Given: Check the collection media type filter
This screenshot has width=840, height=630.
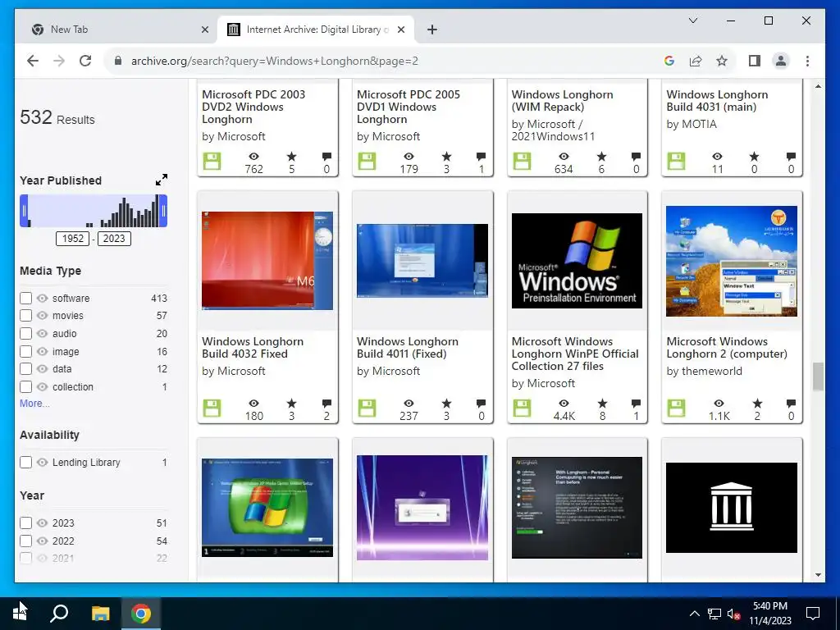Looking at the screenshot, I should (x=25, y=387).
